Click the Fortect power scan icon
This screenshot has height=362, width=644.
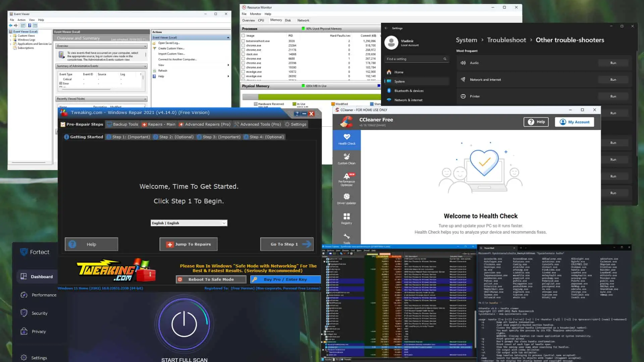[184, 324]
